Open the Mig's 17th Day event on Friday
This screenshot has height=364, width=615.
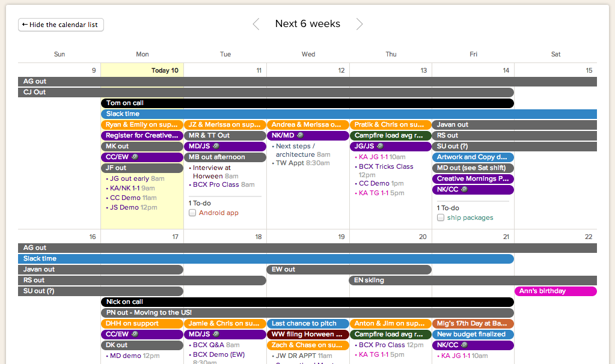pos(473,323)
